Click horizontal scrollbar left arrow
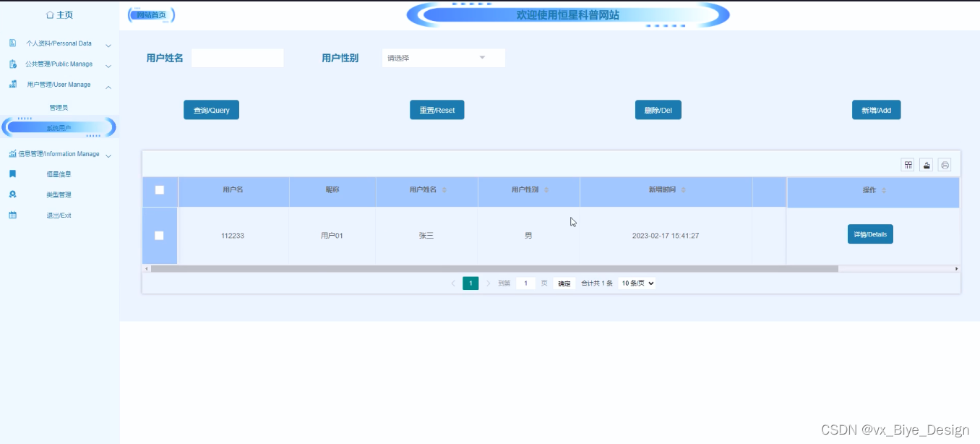This screenshot has width=980, height=444. coord(147,268)
